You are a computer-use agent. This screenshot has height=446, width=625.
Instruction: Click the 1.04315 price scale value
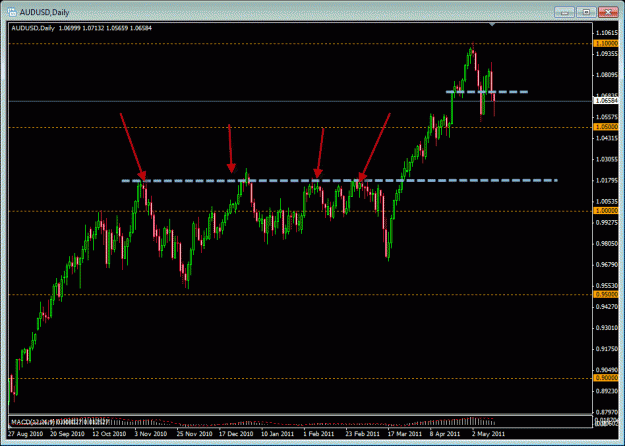[607, 138]
